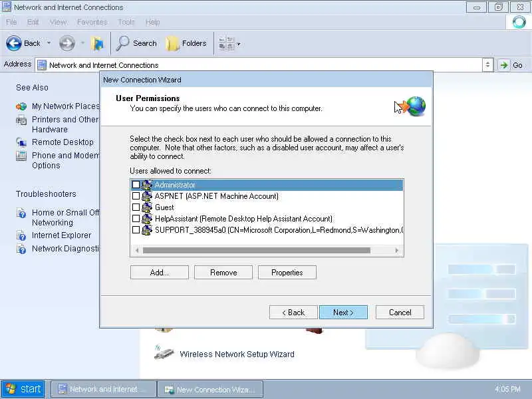
Task: Click the Remove button
Action: [x=223, y=273]
